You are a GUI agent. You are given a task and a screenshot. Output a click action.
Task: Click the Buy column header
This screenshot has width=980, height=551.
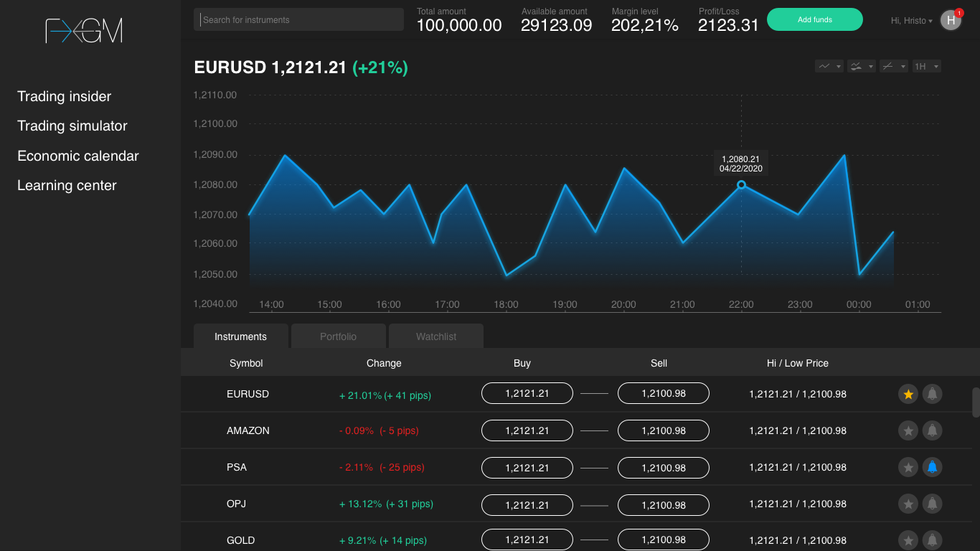pos(522,363)
